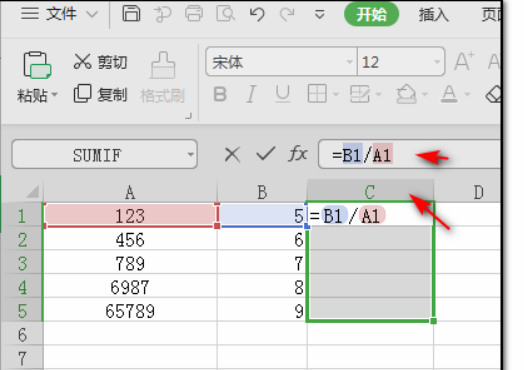
Task: Select column C header
Action: (x=370, y=191)
